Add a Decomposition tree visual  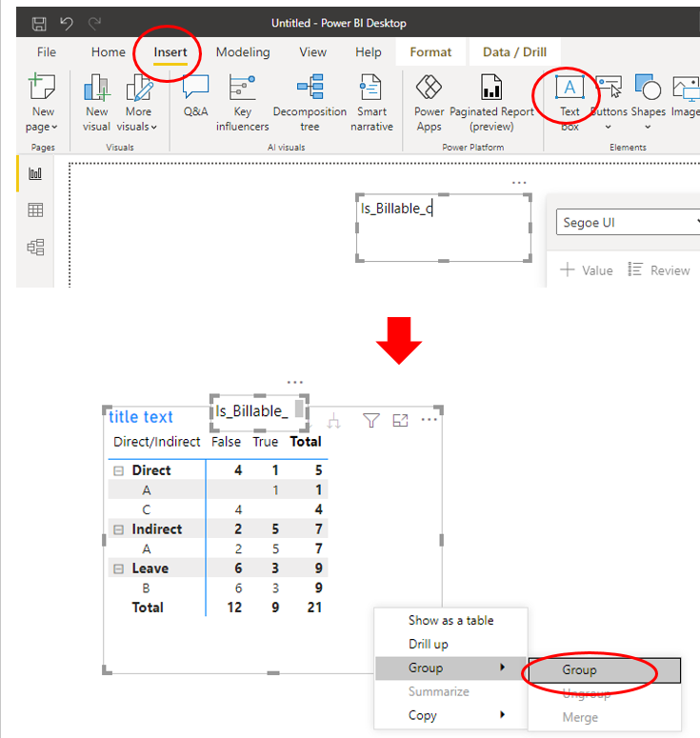(x=310, y=103)
